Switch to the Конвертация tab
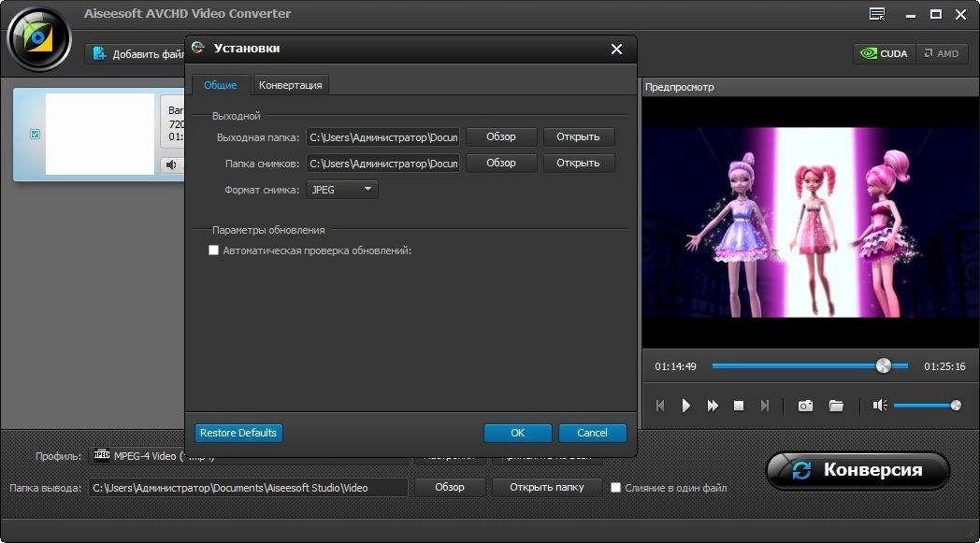 tap(290, 85)
